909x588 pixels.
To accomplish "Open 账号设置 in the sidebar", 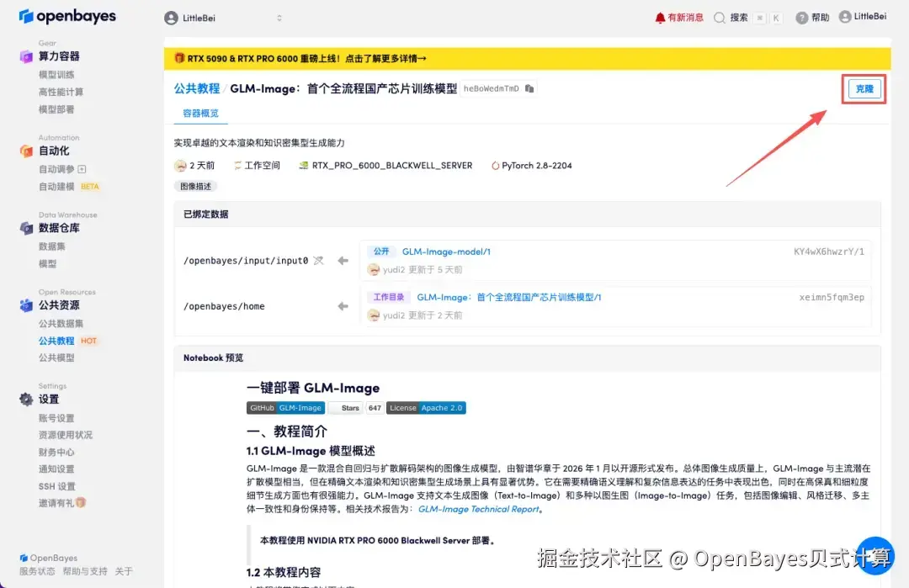I will (x=56, y=418).
